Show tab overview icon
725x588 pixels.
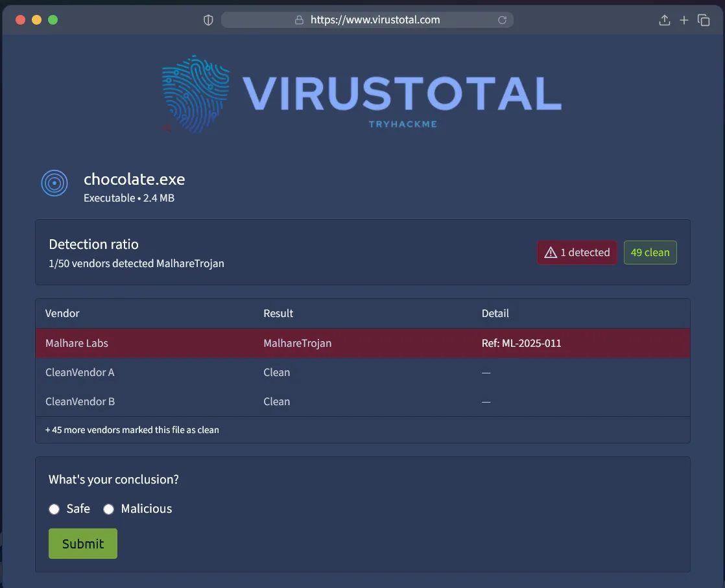[x=704, y=20]
